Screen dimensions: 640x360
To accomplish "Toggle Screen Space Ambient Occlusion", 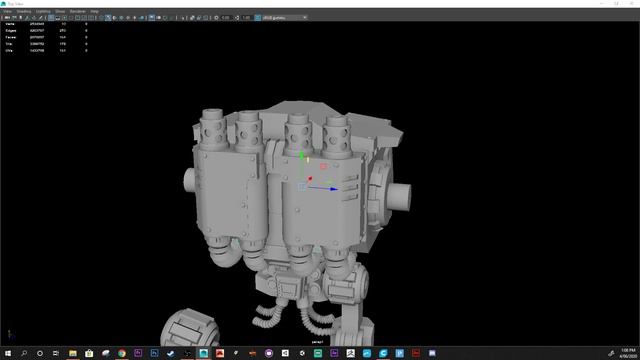I will pos(151,18).
